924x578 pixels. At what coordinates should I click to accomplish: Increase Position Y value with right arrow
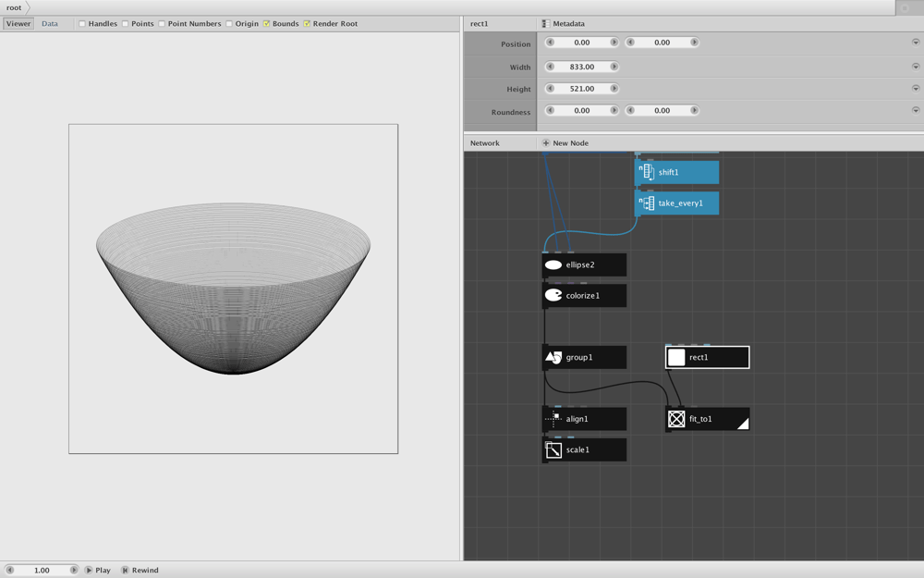694,43
